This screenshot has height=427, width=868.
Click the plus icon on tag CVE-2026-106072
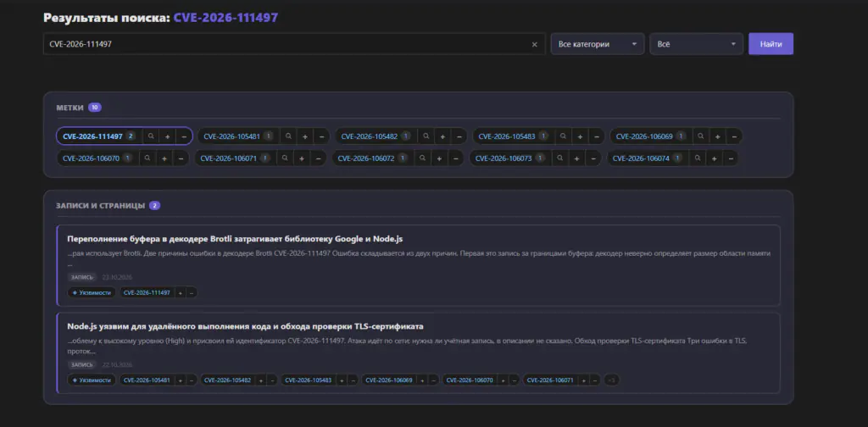pos(439,158)
